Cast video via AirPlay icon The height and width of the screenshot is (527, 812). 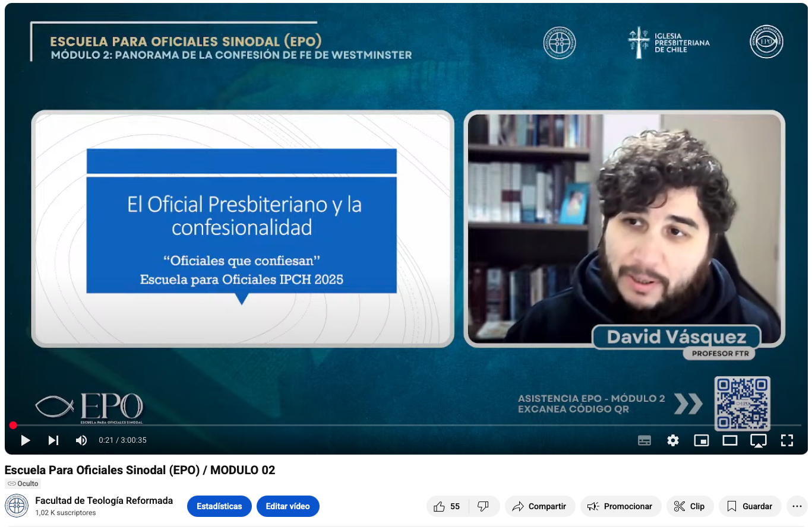point(758,440)
